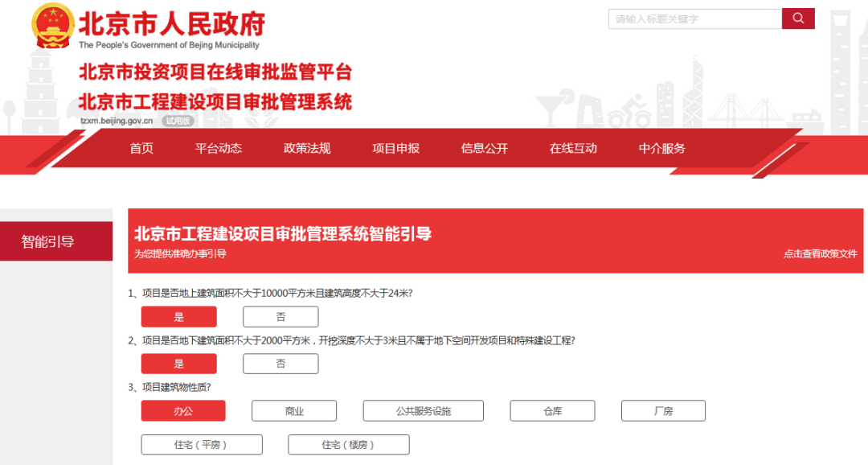
Task: Open the 中介服务 menu item
Action: [662, 148]
